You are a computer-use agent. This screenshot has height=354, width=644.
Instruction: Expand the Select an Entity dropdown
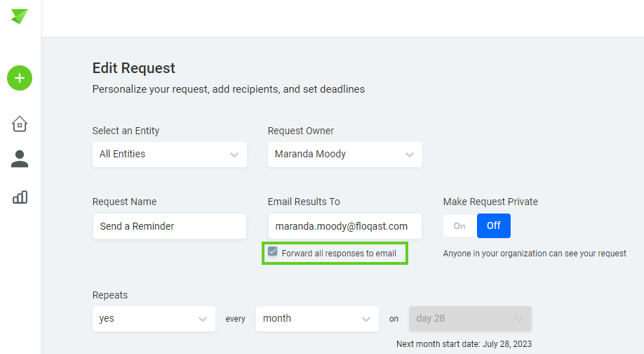(170, 155)
